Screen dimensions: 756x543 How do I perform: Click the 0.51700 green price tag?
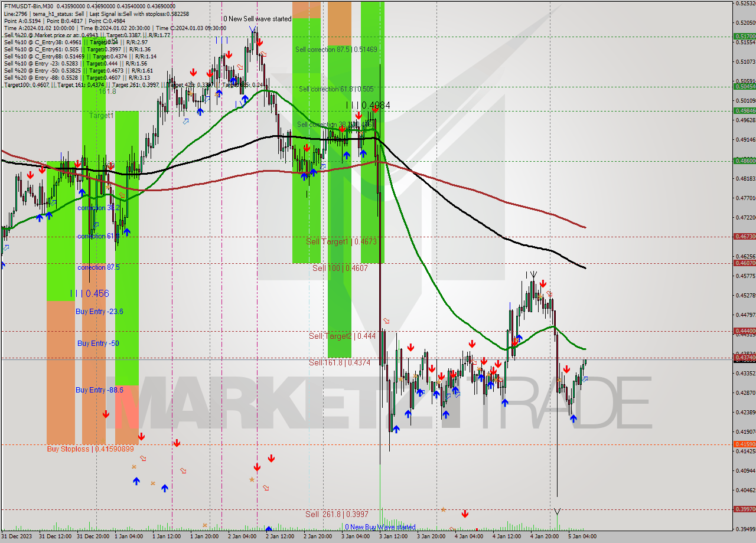[x=745, y=36]
